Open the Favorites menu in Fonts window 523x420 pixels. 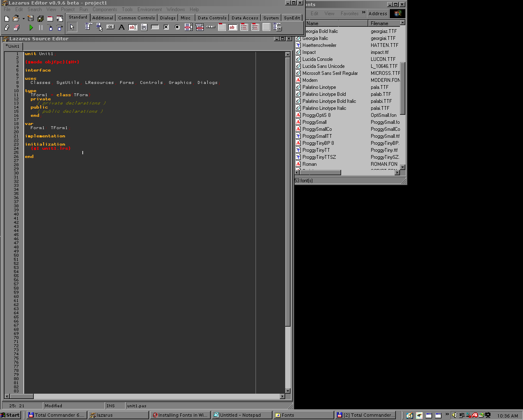pos(349,14)
